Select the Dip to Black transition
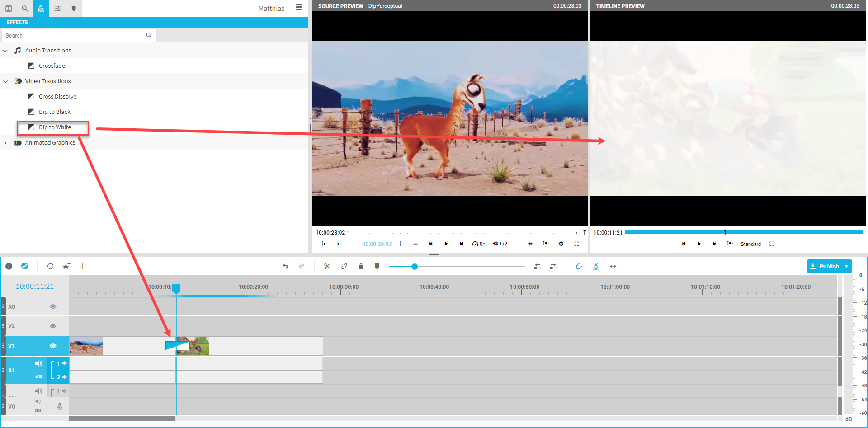The image size is (868, 428). tap(54, 112)
